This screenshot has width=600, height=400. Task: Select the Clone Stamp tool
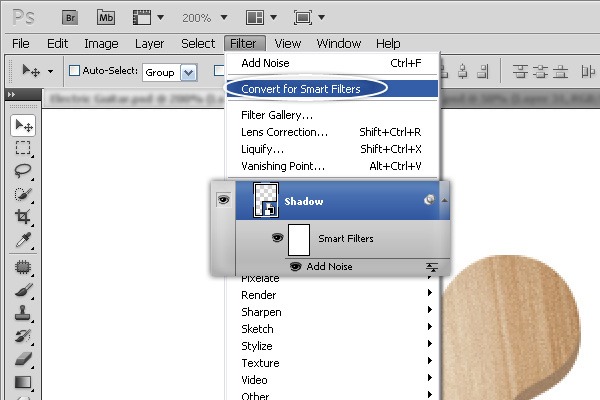pyautogui.click(x=23, y=313)
